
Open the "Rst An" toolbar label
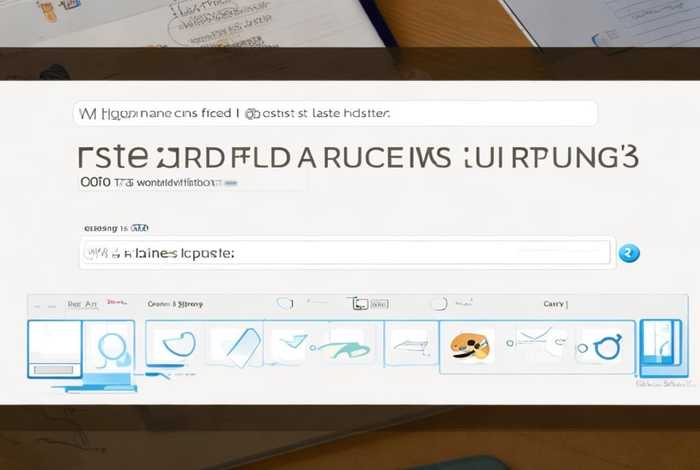point(81,302)
